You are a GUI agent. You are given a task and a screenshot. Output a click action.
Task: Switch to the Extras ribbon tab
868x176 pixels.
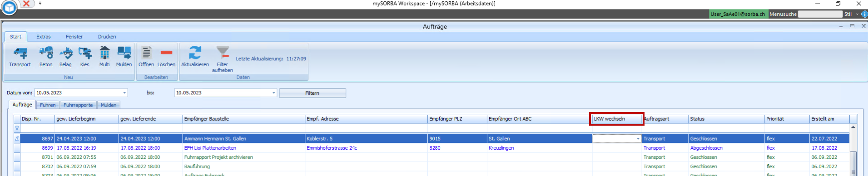[44, 37]
